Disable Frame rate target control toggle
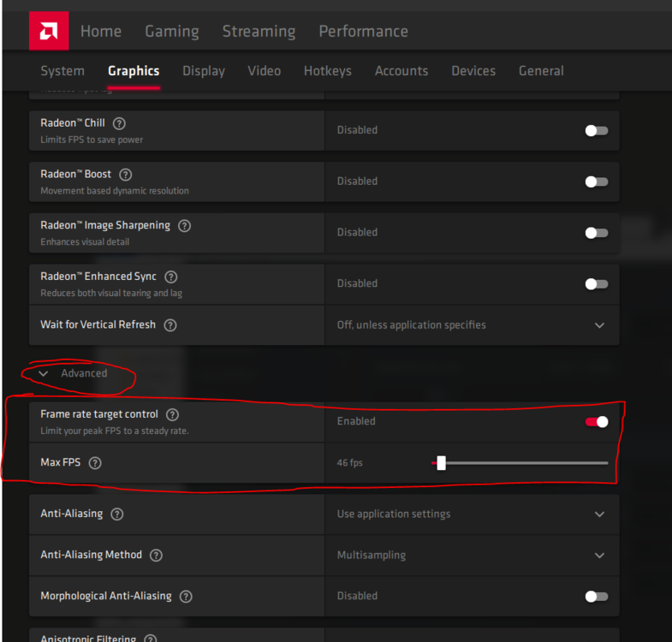 pyautogui.click(x=597, y=421)
